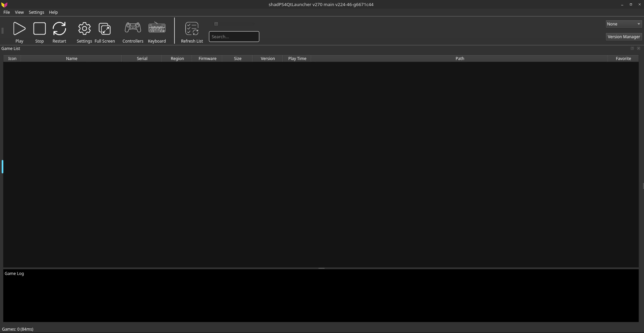Close the Game List dock panel

(x=639, y=49)
